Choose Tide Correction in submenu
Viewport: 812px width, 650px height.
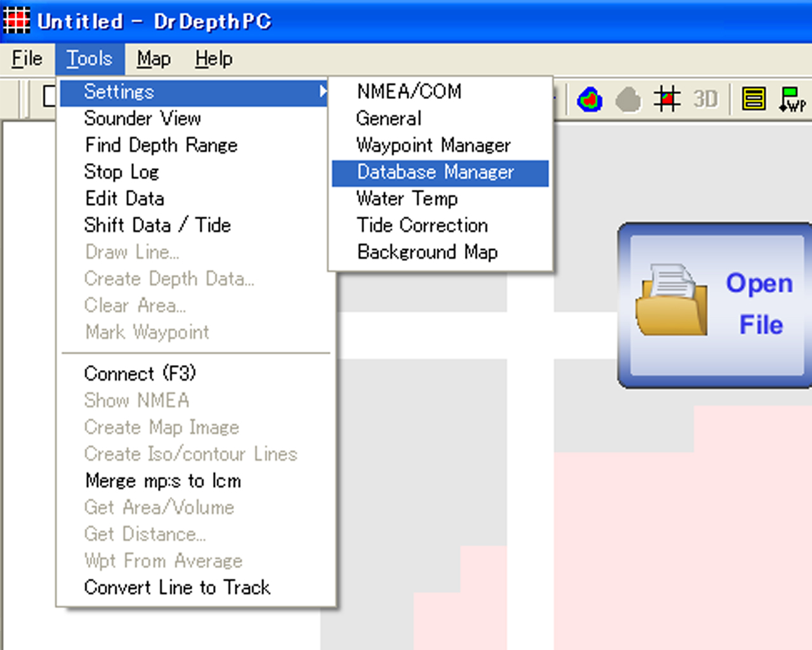pyautogui.click(x=440, y=225)
